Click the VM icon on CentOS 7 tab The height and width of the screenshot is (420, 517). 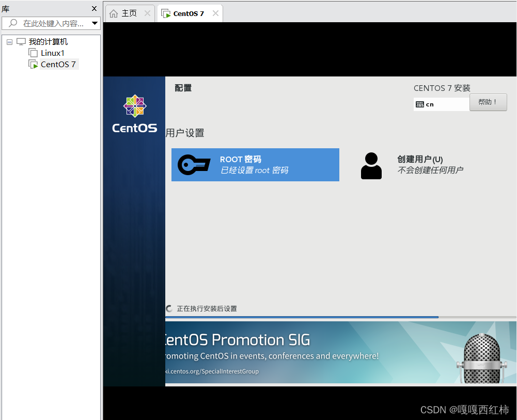pos(166,13)
